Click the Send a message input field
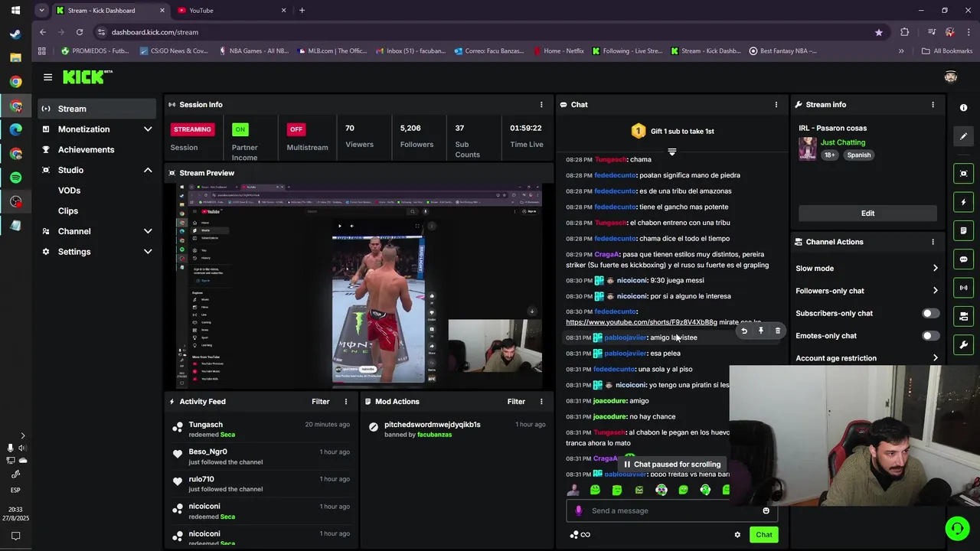 pos(671,510)
